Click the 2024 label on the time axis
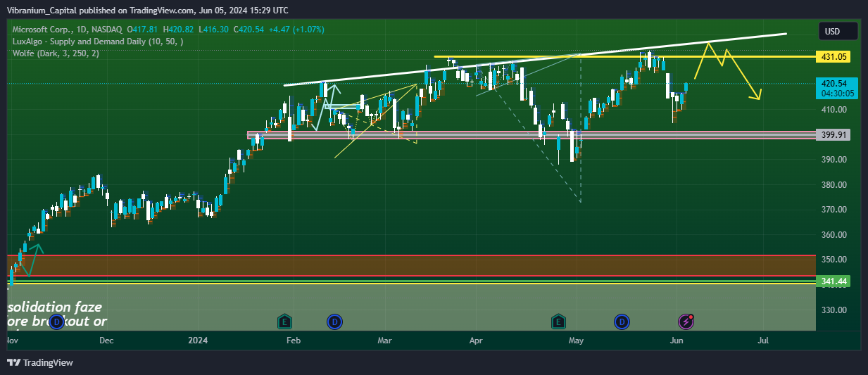The image size is (868, 375). 199,341
